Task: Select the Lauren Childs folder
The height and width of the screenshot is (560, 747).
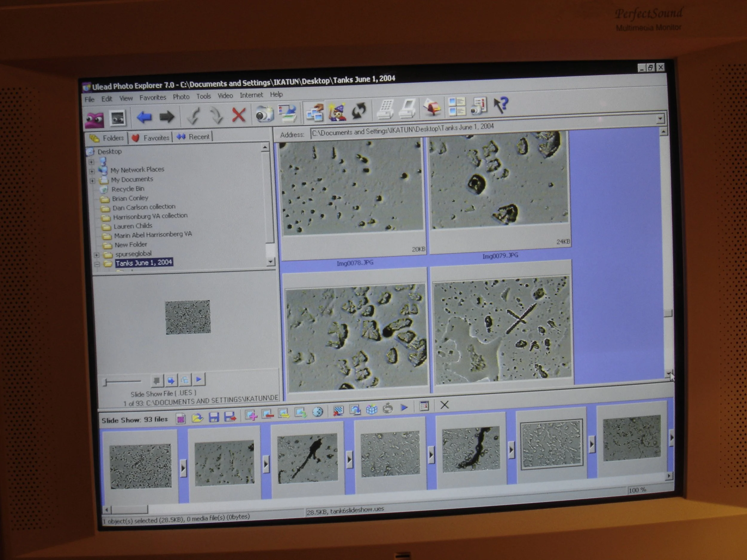Action: coord(133,226)
